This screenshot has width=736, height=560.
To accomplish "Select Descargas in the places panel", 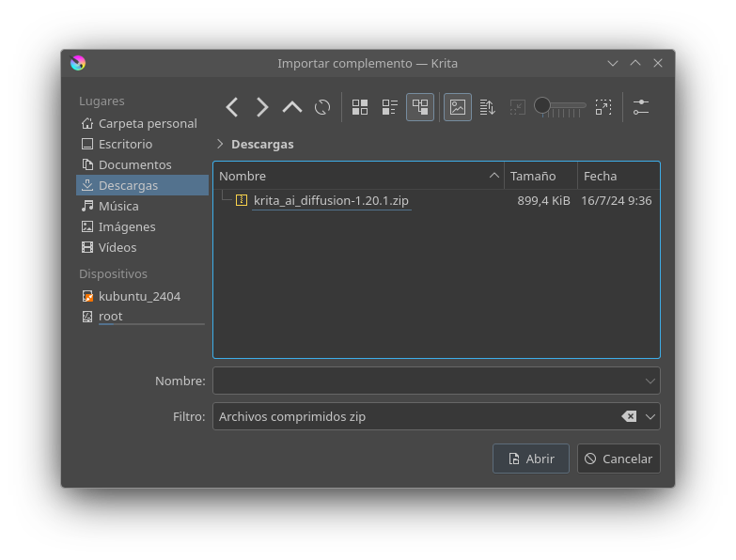I will click(x=142, y=185).
